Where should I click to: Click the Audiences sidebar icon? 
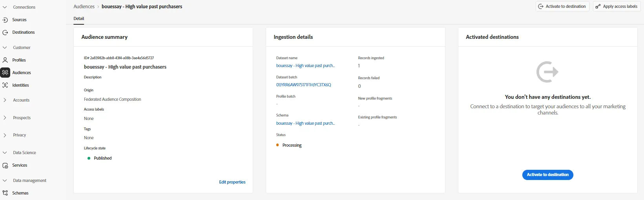pos(5,73)
